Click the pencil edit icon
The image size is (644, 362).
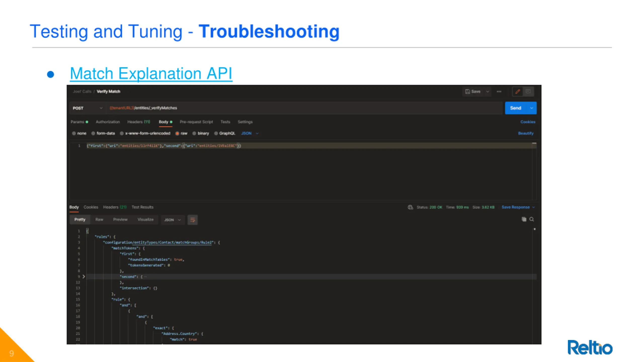[517, 92]
